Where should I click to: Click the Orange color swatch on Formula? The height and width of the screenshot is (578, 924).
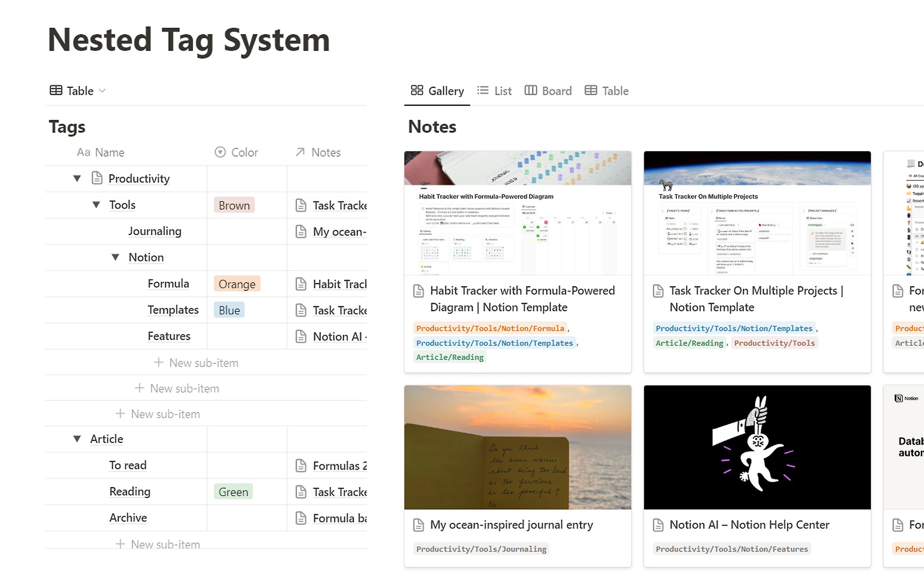[236, 283]
